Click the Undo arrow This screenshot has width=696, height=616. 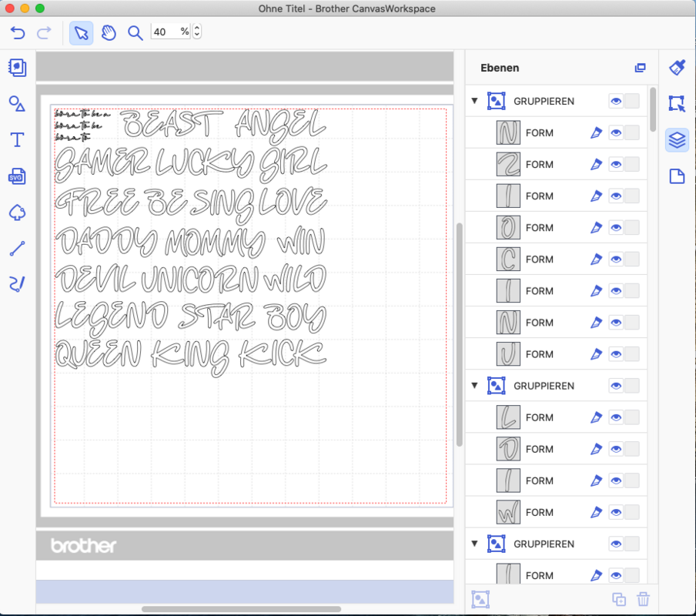click(x=18, y=32)
